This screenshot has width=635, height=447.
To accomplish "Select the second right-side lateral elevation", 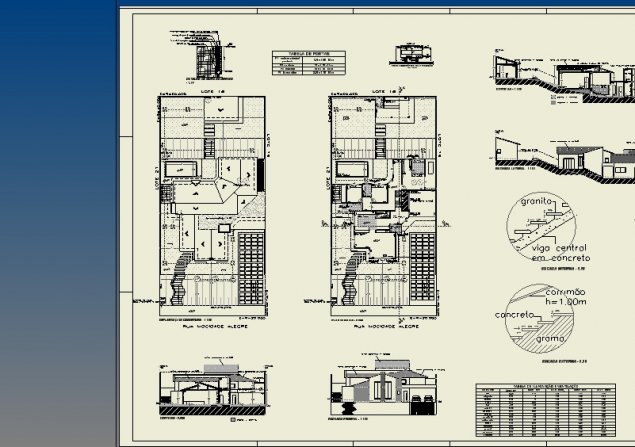I will pyautogui.click(x=562, y=160).
